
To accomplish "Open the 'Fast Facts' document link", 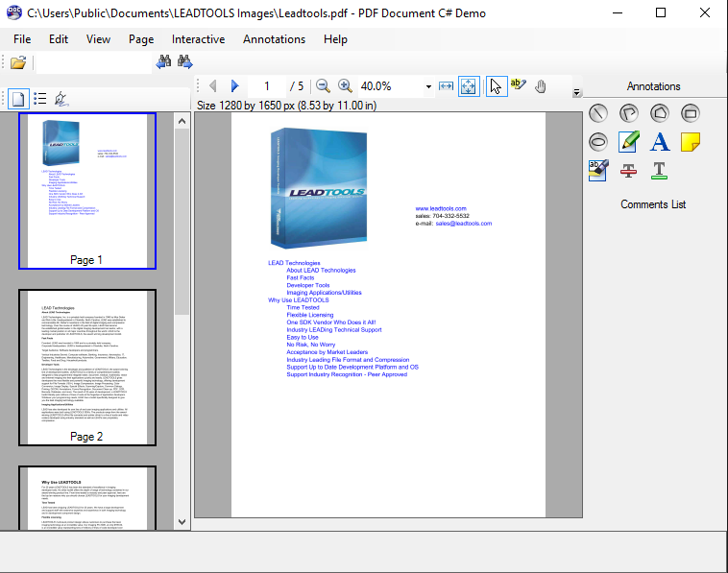I will (x=301, y=278).
